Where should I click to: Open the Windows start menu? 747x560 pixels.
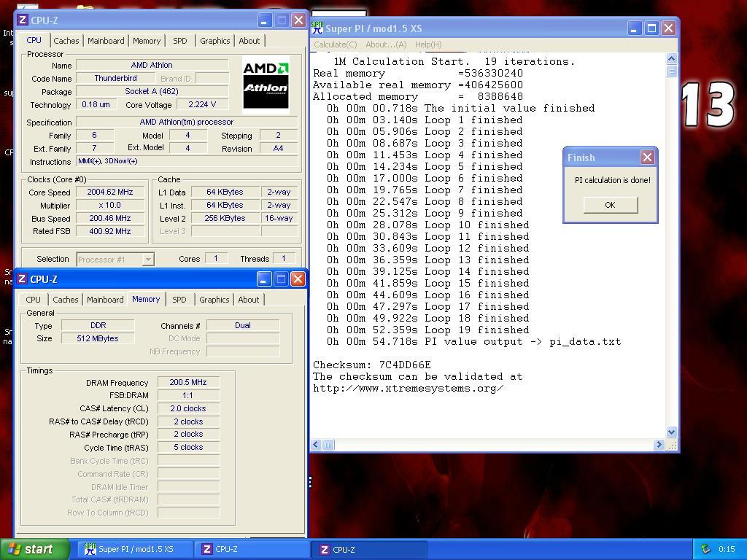click(x=34, y=549)
